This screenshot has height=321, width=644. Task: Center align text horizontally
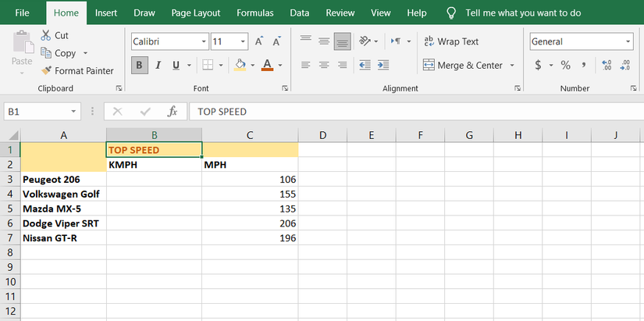(x=323, y=66)
